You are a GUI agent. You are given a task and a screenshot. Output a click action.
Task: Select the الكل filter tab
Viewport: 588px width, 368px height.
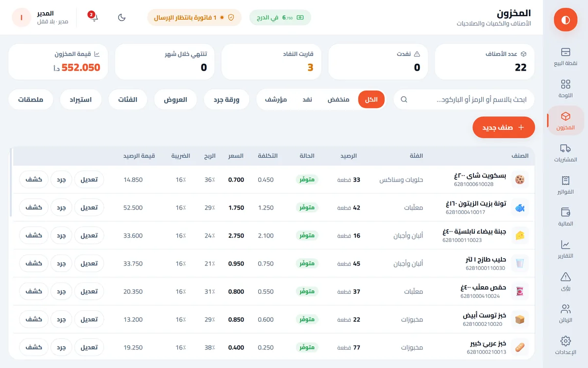[371, 100]
